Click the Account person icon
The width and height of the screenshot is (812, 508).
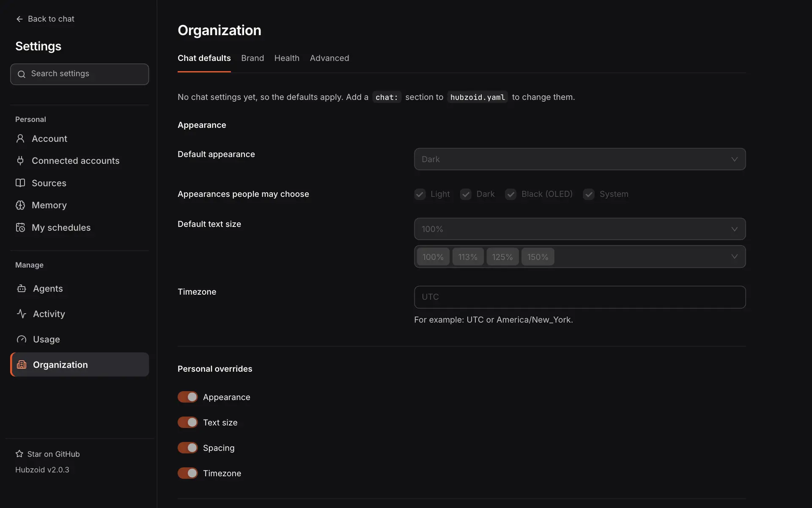click(x=20, y=138)
